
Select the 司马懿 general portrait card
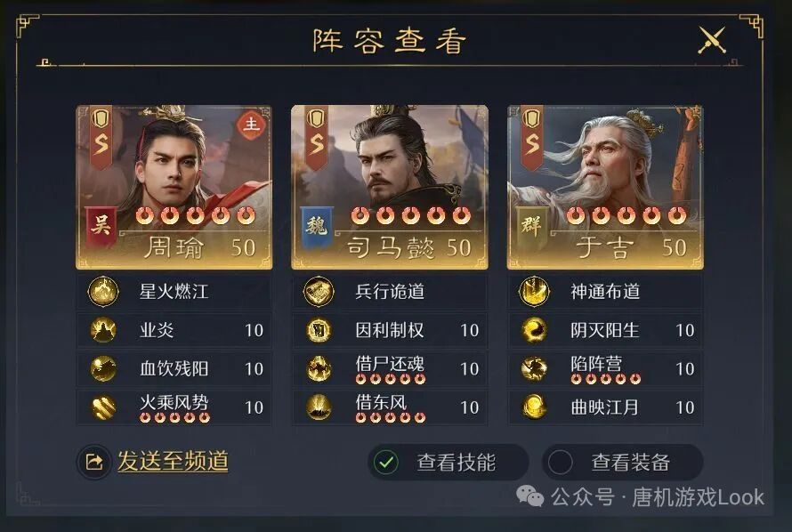390,187
